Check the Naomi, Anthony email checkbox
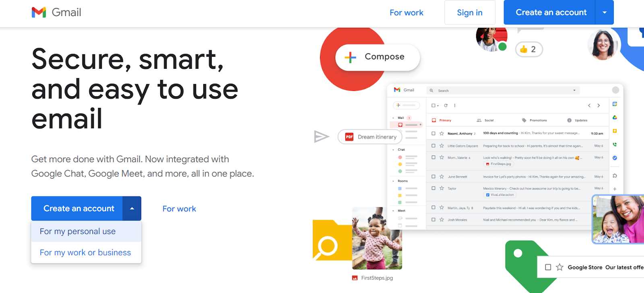The width and height of the screenshot is (644, 293). [x=433, y=133]
